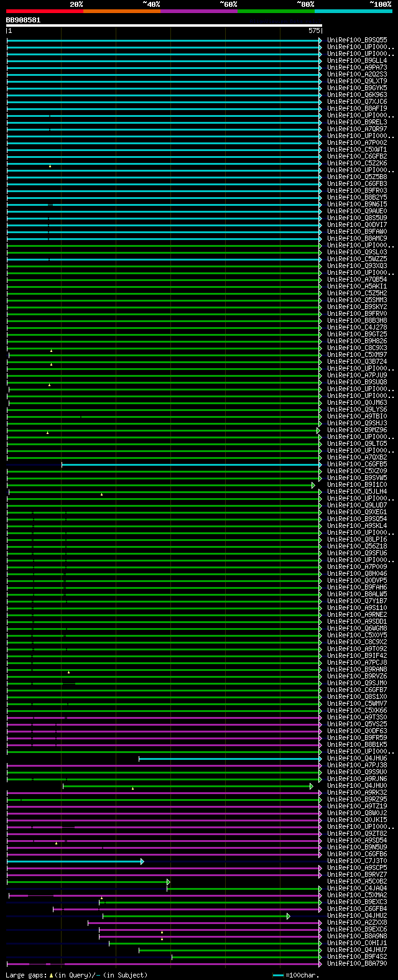Click label UniRef100_A7QR97
This screenshot has height=980, width=398.
(x=357, y=129)
